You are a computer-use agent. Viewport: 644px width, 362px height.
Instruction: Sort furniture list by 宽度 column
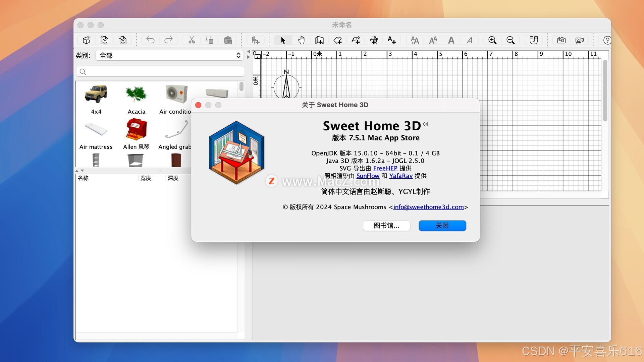(x=152, y=178)
